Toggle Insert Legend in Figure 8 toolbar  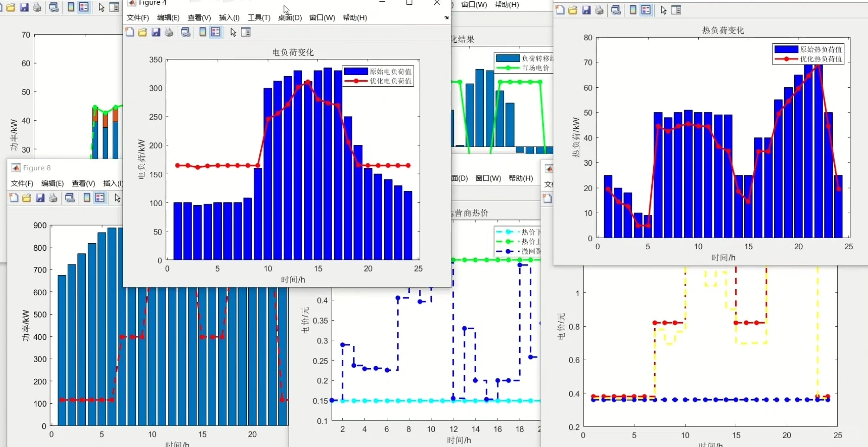[100, 198]
